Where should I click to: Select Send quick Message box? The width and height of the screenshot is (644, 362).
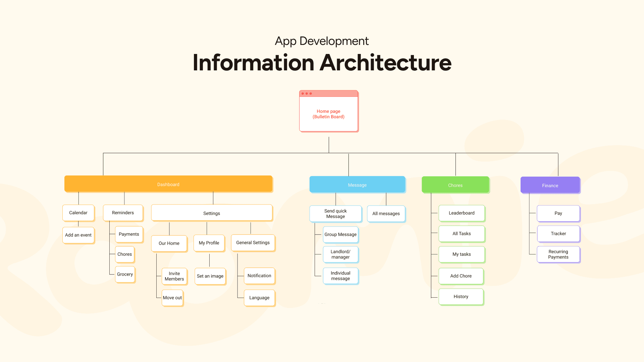point(335,214)
